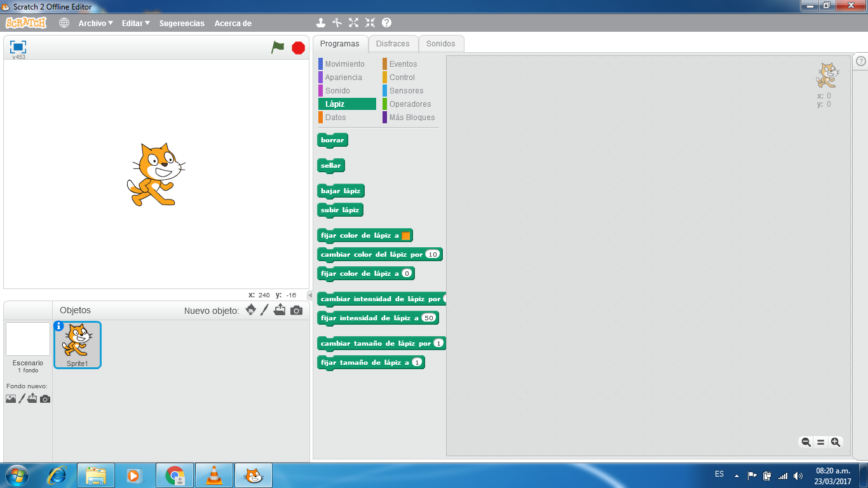Click the grow sprite tool
The height and width of the screenshot is (488, 868).
point(354,22)
